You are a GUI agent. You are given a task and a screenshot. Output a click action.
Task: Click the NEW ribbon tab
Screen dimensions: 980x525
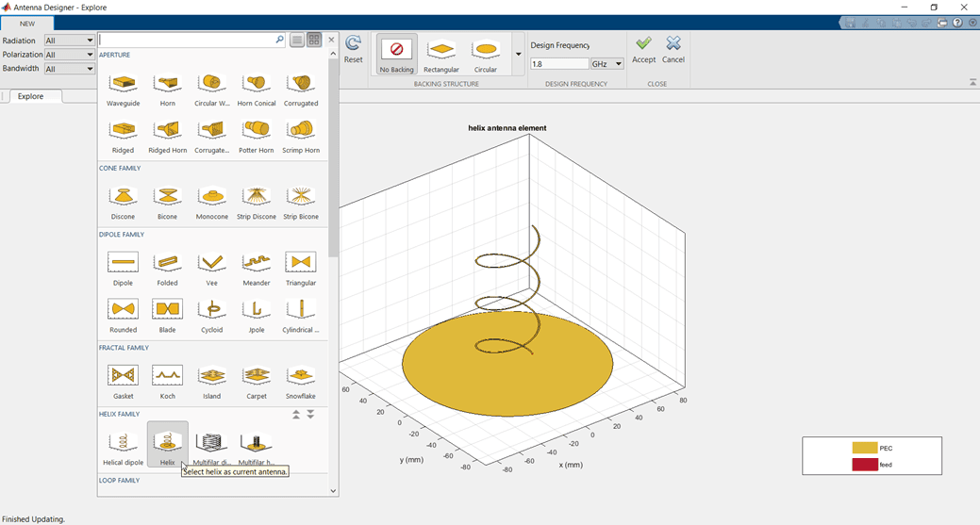point(27,24)
